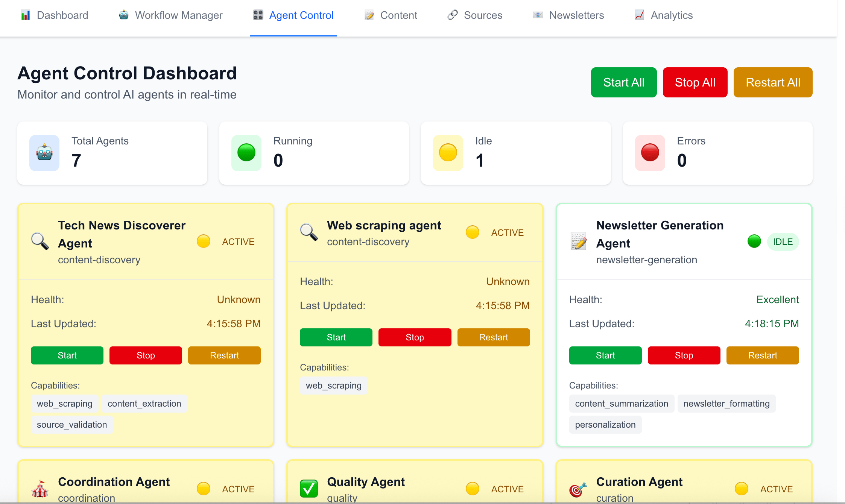The width and height of the screenshot is (845, 504).
Task: Click the Curation Agent dart target icon
Action: [x=578, y=489]
